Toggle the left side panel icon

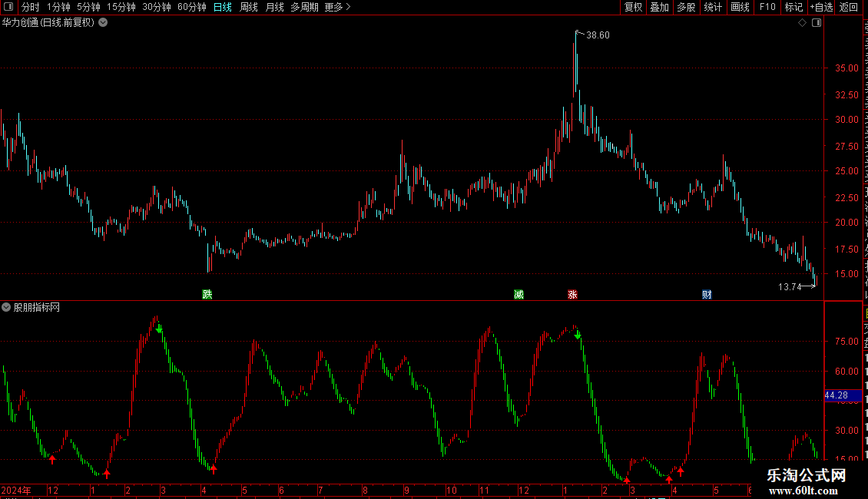point(8,7)
